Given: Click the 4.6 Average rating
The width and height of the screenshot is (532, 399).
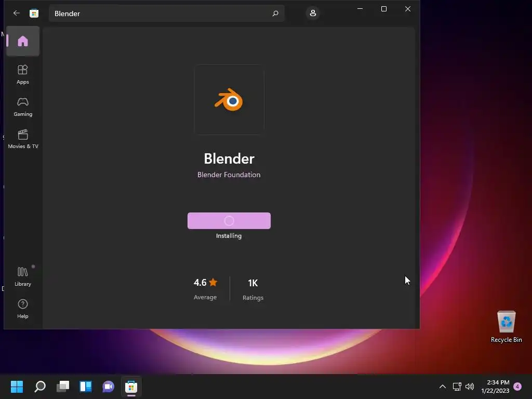Looking at the screenshot, I should pyautogui.click(x=205, y=289).
